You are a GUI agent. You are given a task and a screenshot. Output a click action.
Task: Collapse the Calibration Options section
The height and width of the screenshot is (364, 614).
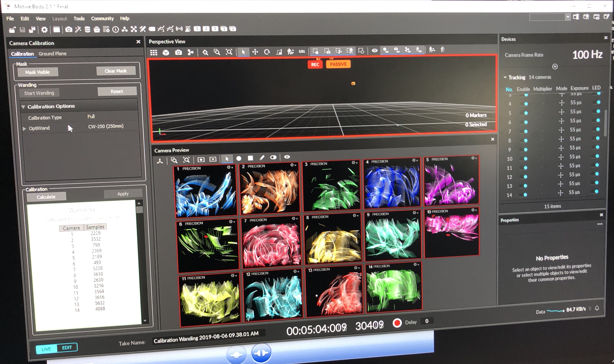coord(23,107)
